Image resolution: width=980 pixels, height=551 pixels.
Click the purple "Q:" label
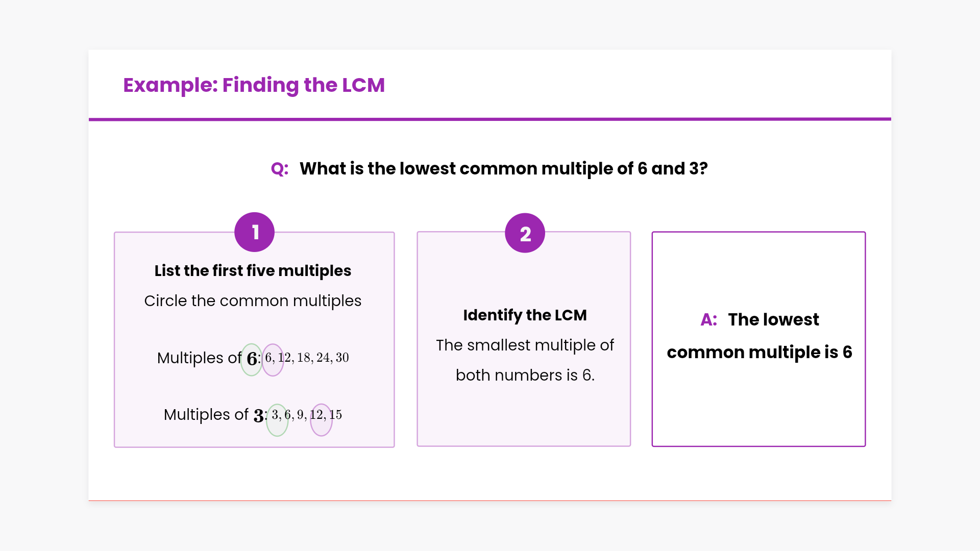(x=280, y=169)
